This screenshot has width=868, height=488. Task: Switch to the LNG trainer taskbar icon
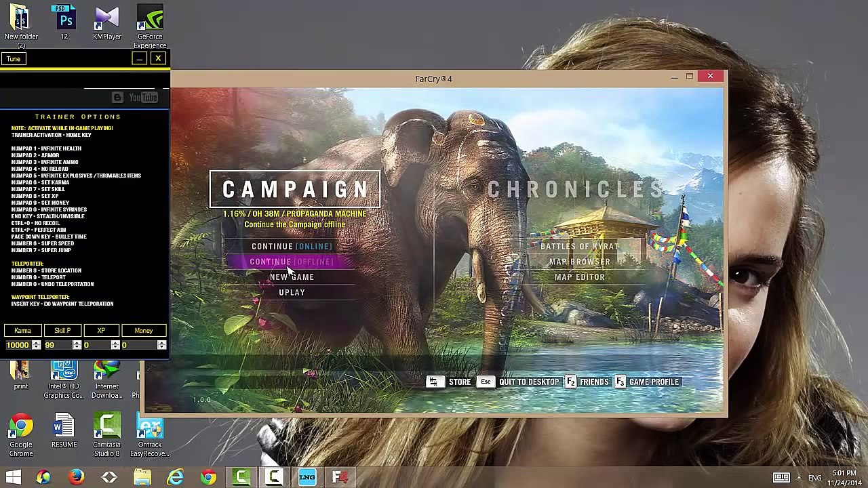point(307,477)
